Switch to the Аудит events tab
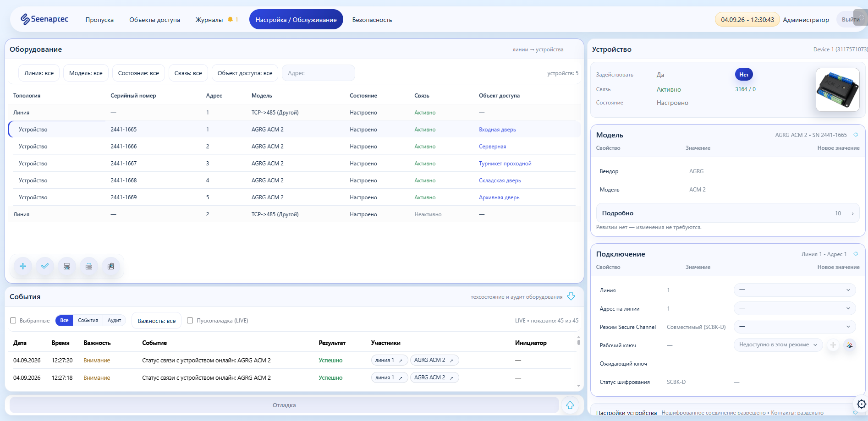Viewport: 868px width, 421px height. (x=114, y=321)
